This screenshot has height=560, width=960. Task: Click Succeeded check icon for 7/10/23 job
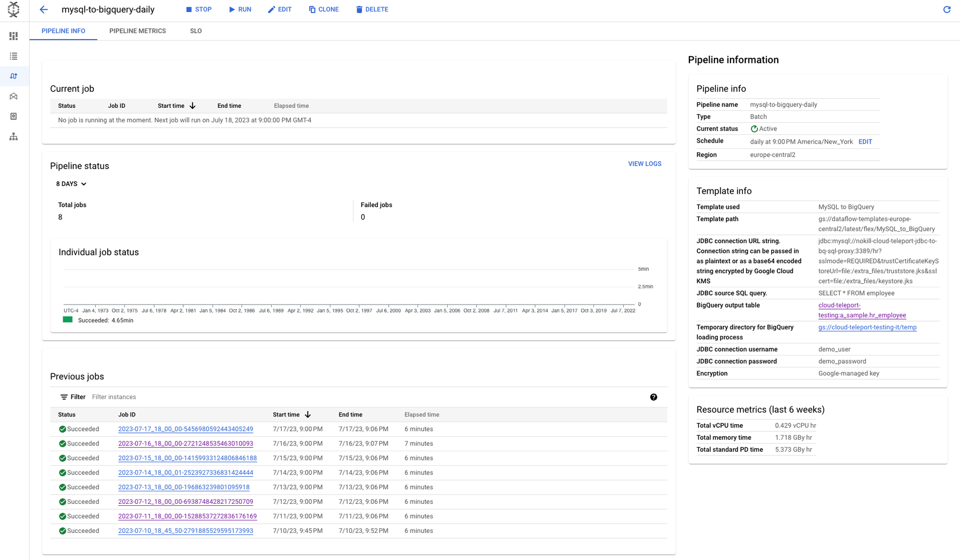[62, 531]
